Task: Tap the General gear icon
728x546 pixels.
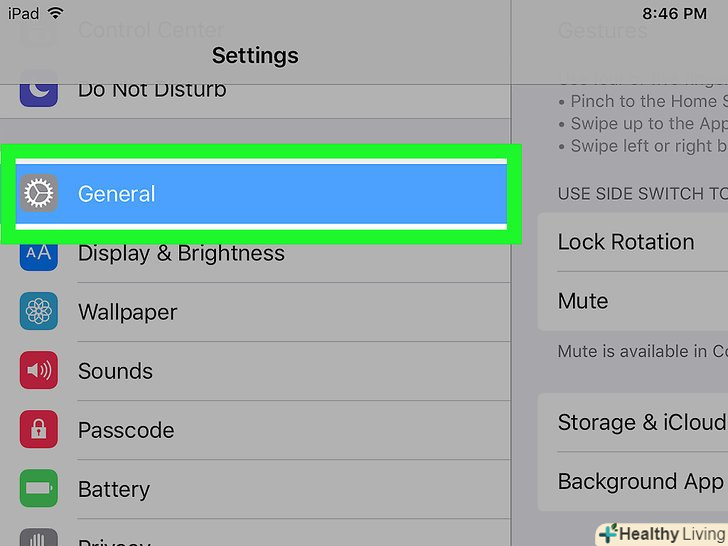Action: pyautogui.click(x=39, y=193)
